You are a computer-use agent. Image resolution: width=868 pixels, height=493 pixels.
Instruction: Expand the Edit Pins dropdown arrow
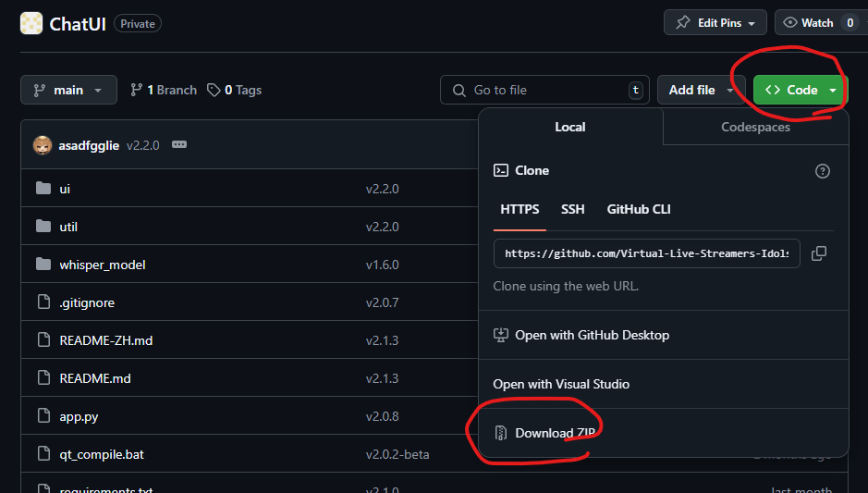752,23
